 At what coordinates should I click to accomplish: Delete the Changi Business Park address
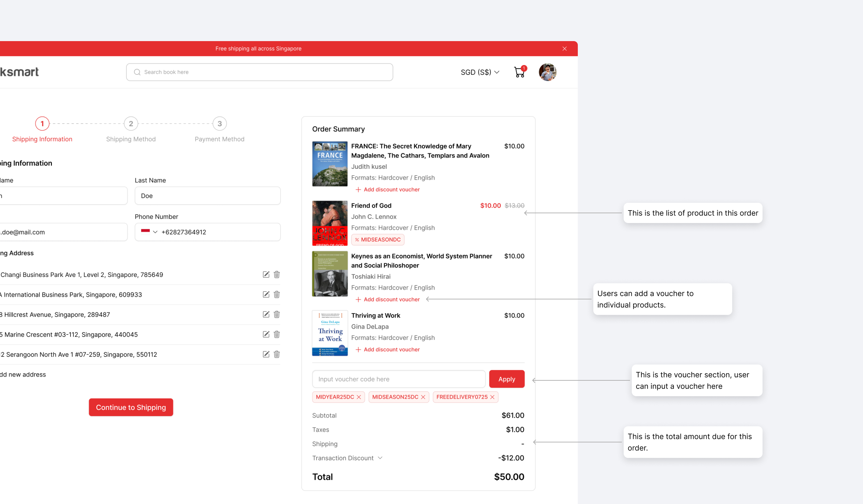pos(277,275)
